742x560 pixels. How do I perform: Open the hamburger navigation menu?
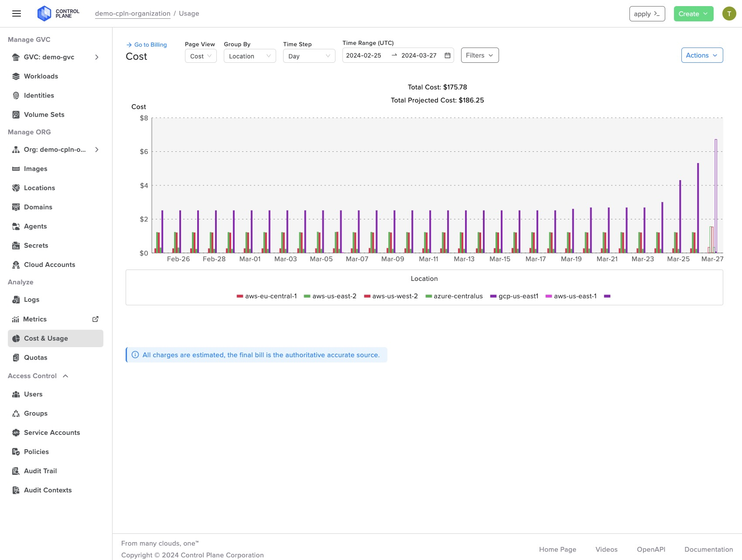coord(17,13)
